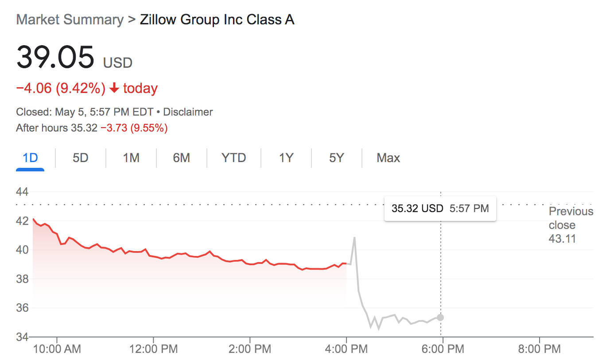Open the 1M chart range

click(131, 158)
